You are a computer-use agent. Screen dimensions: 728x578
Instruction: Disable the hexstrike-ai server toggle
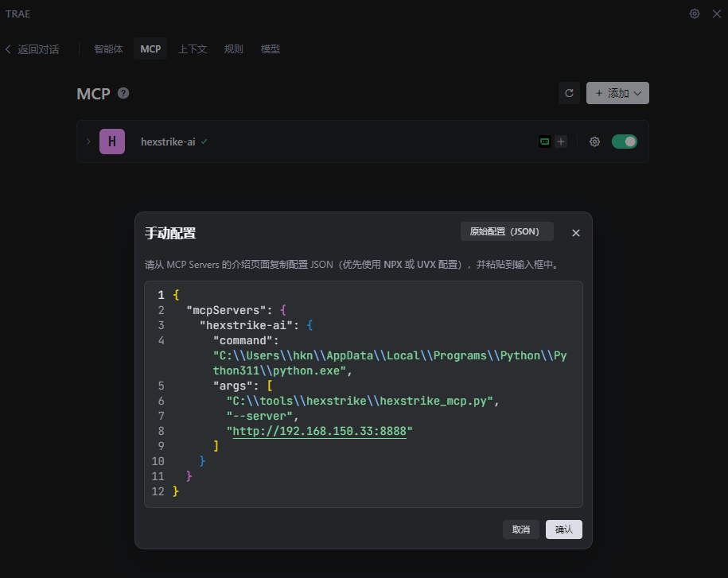pos(624,142)
